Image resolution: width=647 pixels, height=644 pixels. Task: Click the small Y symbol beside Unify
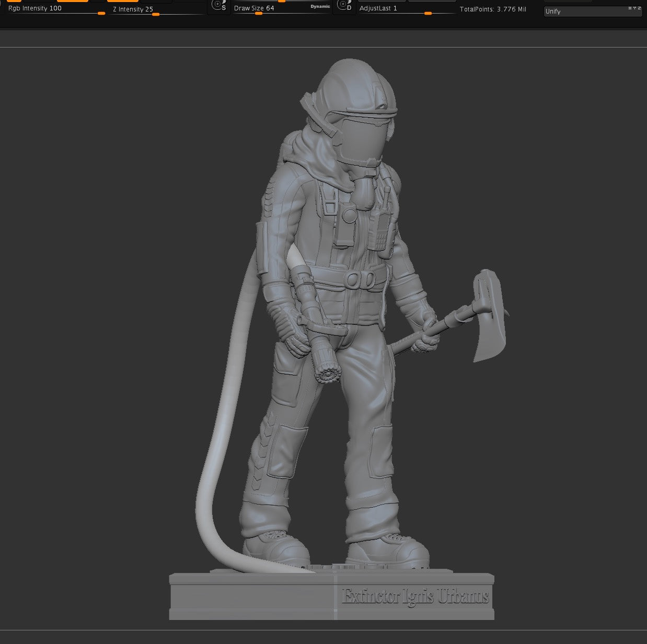coord(634,8)
